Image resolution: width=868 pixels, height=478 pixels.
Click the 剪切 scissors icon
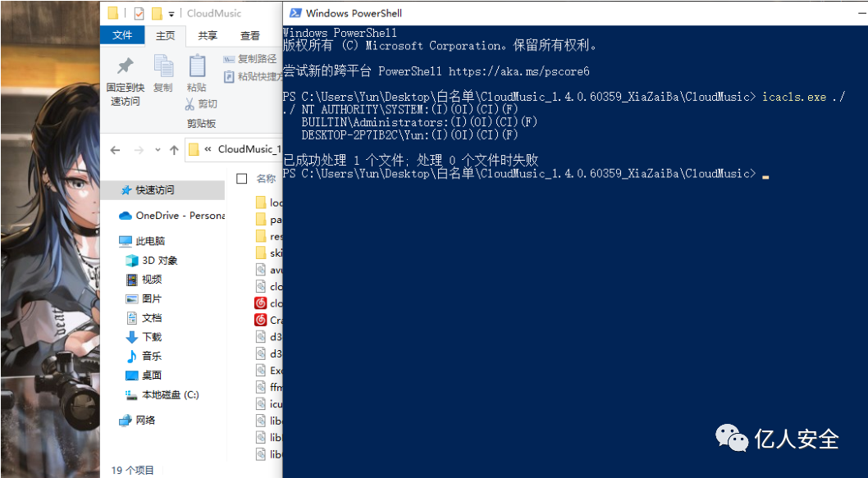(190, 103)
